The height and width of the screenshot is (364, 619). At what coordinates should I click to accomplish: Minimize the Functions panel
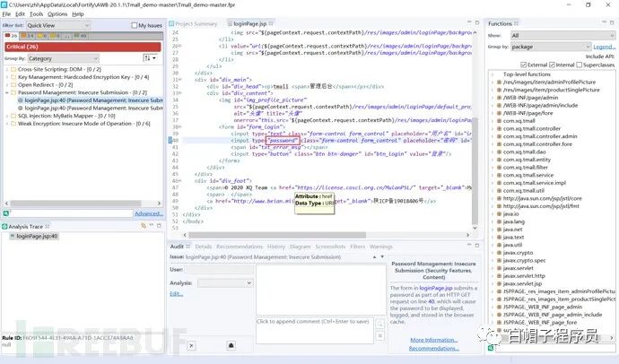pyautogui.click(x=604, y=23)
